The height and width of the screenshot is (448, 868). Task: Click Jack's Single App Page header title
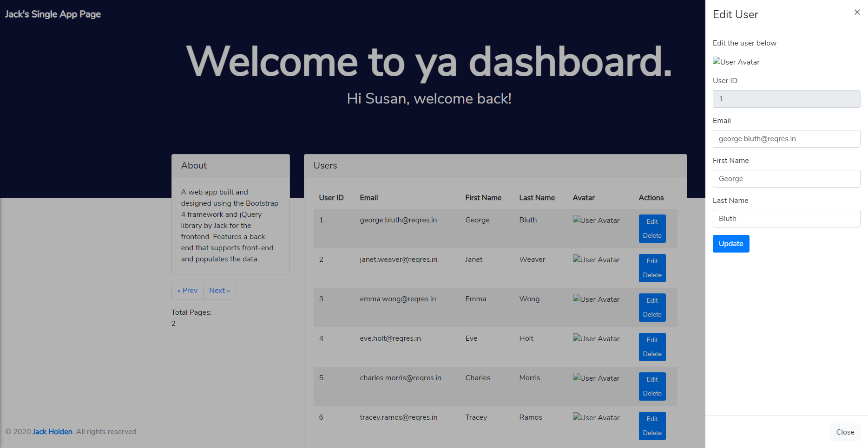tap(53, 14)
